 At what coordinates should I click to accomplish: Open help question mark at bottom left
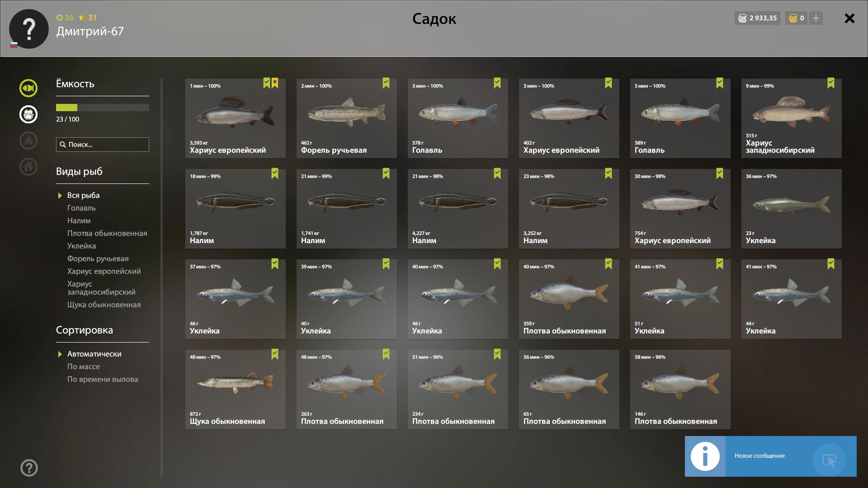coord(29,468)
